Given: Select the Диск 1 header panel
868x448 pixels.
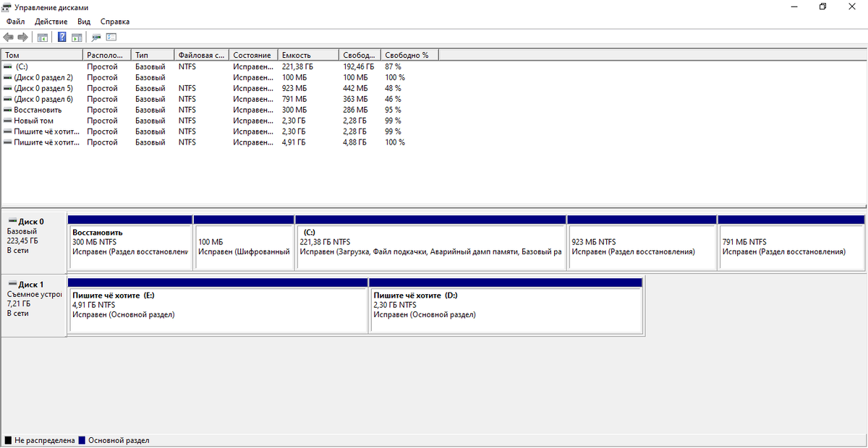Looking at the screenshot, I should click(33, 305).
